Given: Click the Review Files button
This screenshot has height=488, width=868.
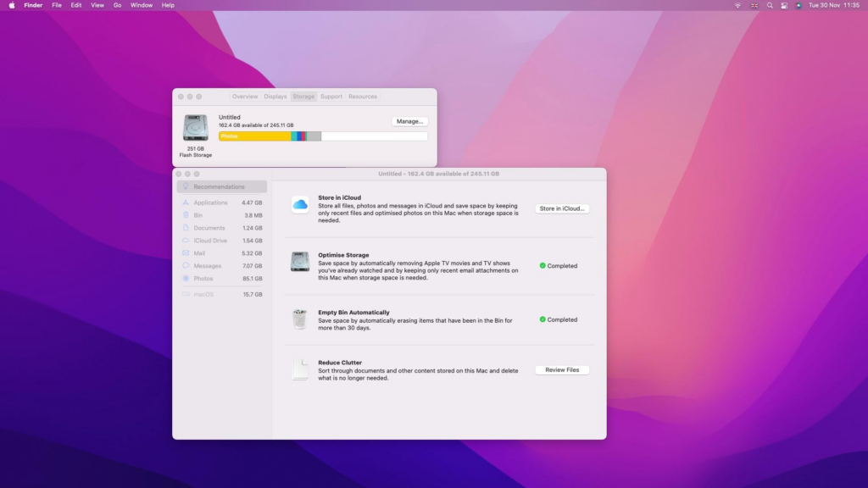Looking at the screenshot, I should tap(562, 369).
